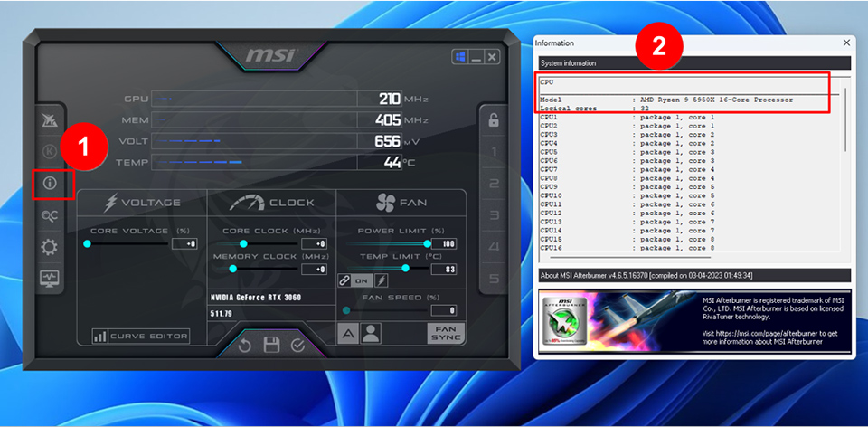Select profile slot 3
This screenshot has width=868, height=427.
(494, 214)
